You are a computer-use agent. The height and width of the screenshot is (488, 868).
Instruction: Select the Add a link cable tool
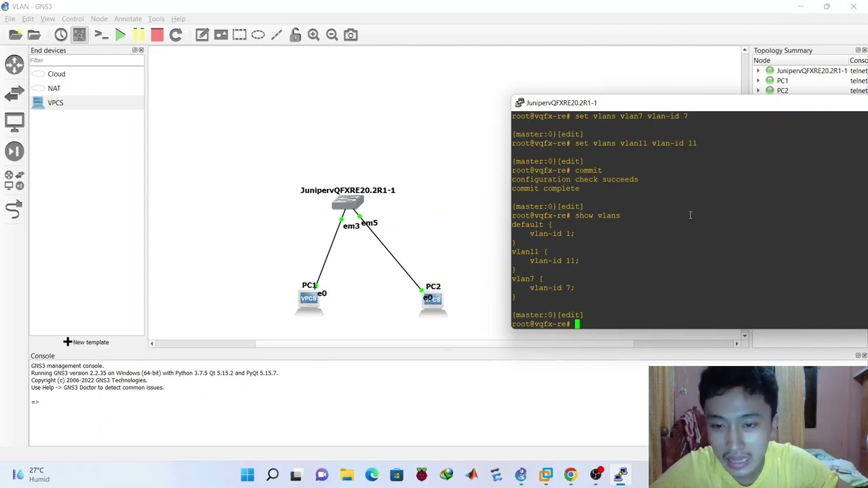pos(14,210)
